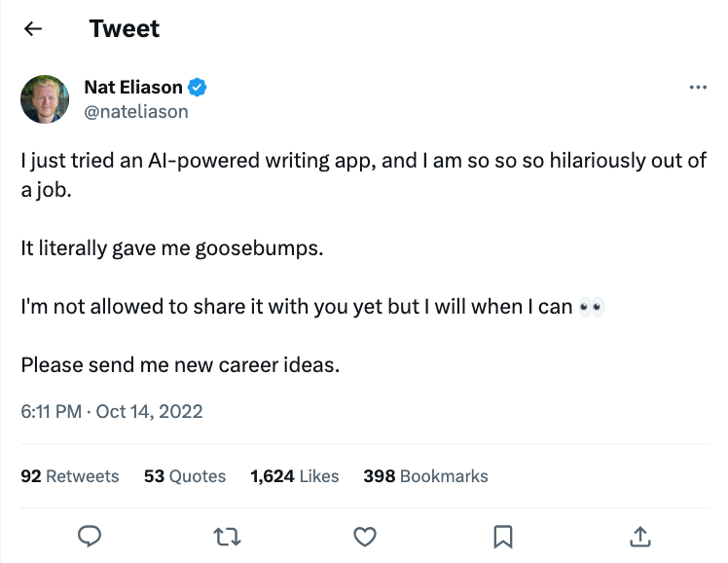Click the reply speech bubble icon

click(90, 536)
